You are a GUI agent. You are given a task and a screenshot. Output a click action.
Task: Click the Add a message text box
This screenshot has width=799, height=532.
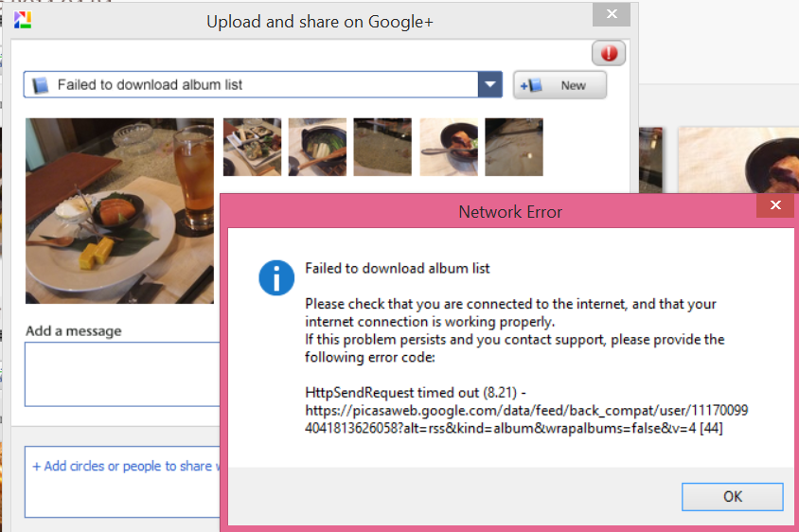(x=122, y=374)
